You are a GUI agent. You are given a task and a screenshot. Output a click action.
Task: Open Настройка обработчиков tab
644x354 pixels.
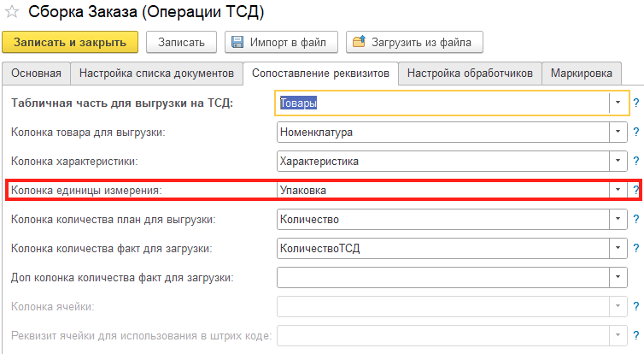tap(470, 74)
